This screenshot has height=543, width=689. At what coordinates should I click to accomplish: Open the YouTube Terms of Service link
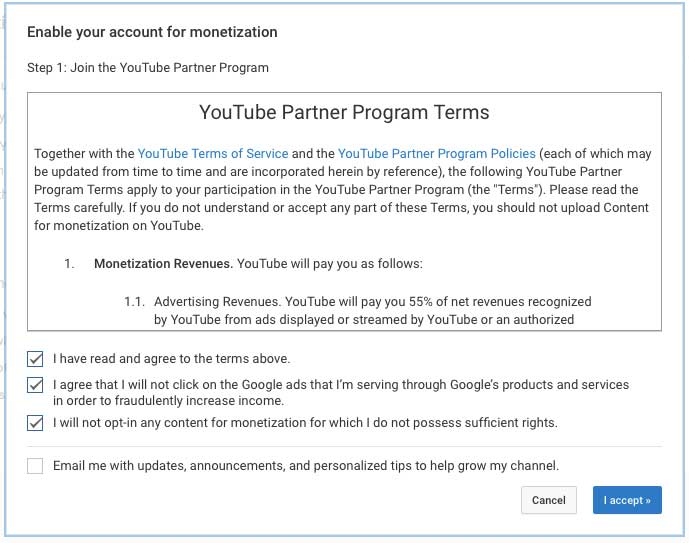[213, 154]
